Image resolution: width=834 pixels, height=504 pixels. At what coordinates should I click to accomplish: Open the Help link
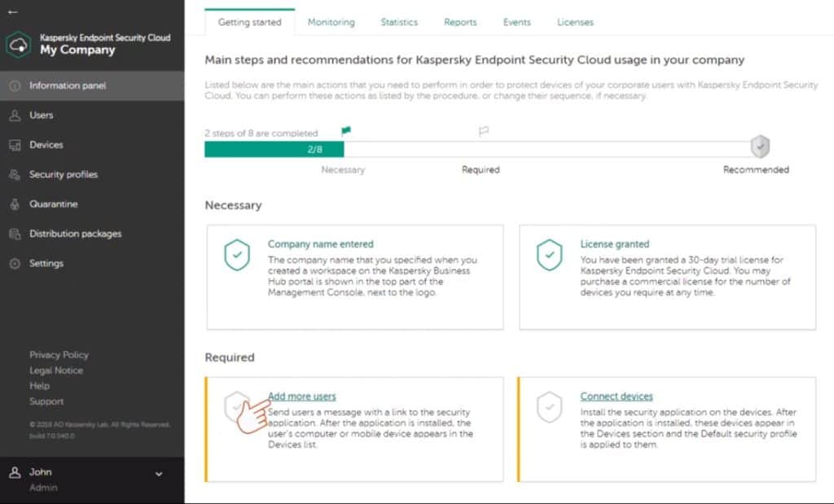coord(39,385)
